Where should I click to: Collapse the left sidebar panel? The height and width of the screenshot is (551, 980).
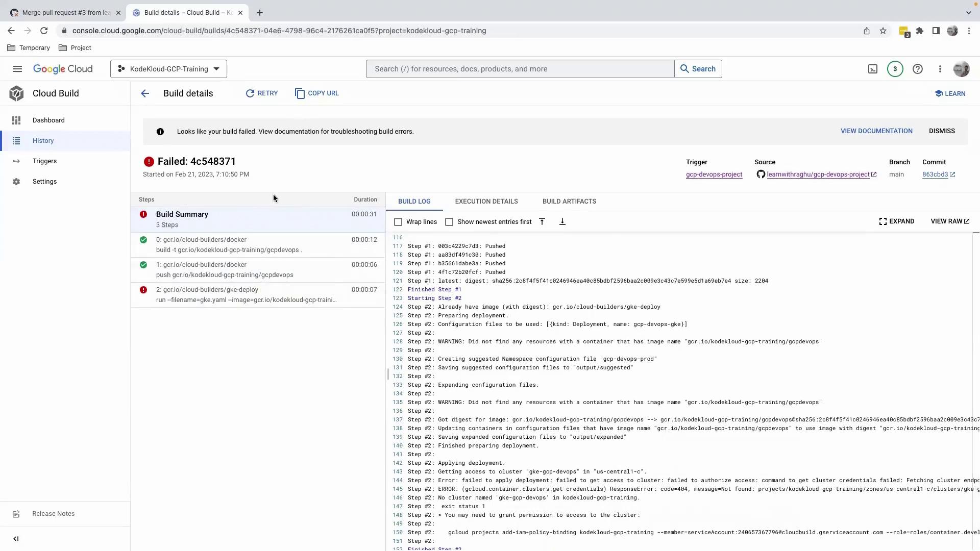coord(16,539)
